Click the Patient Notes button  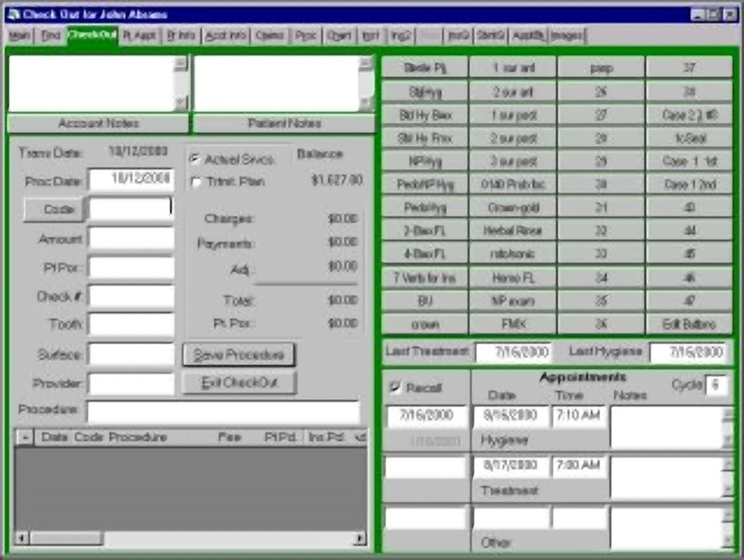[284, 124]
